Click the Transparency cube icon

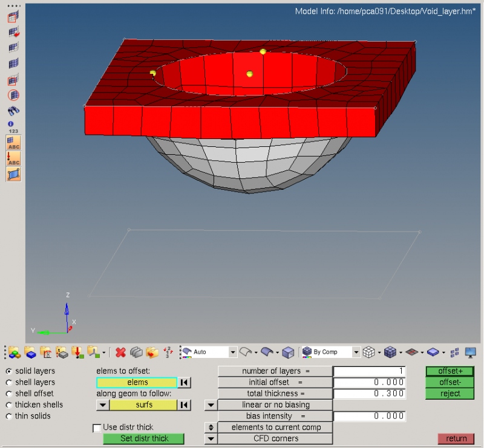(x=288, y=352)
